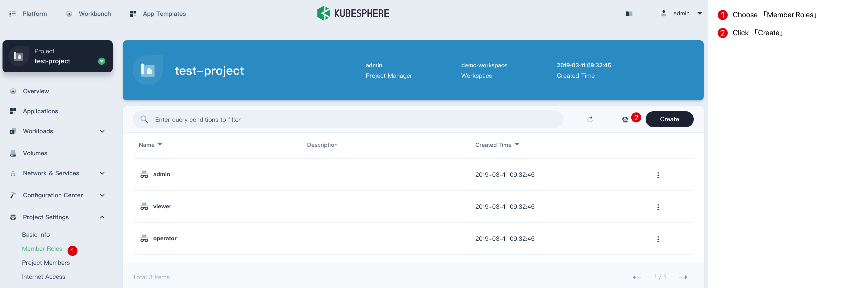Click the operator role icon
Image resolution: width=868 pixels, height=288 pixels.
pos(144,238)
